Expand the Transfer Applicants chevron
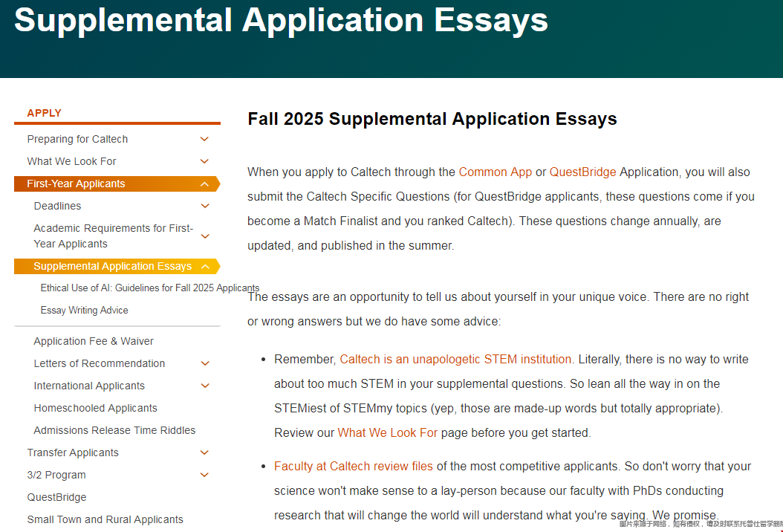 204,452
